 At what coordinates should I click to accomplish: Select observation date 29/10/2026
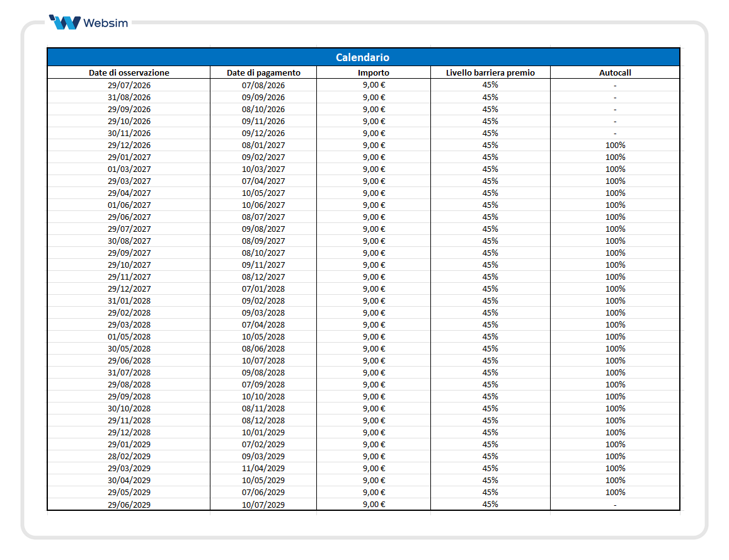[x=129, y=121]
